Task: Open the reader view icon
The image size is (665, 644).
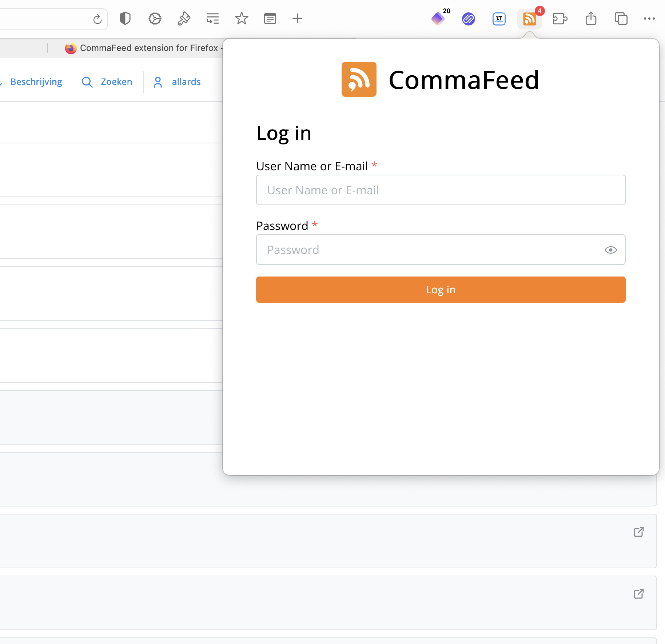Action: 270,19
